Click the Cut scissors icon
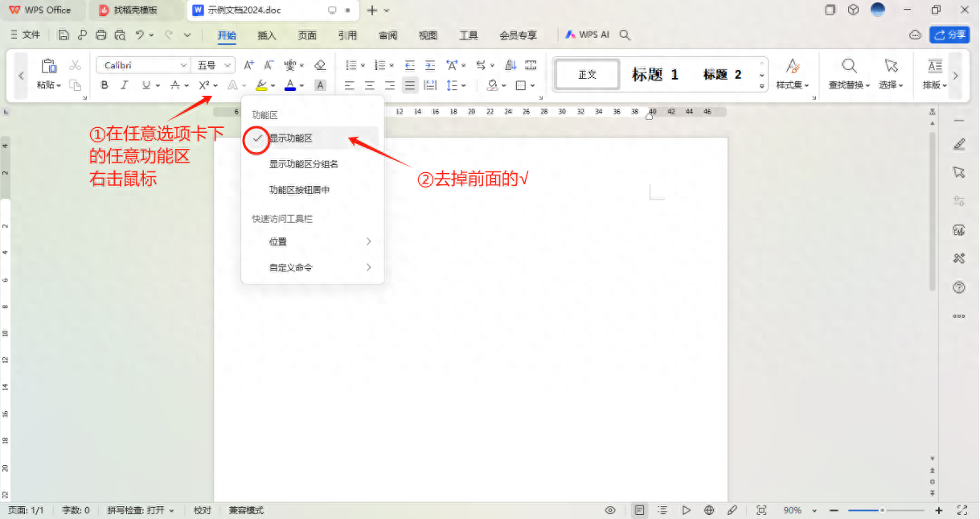Image resolution: width=980 pixels, height=519 pixels. click(75, 65)
